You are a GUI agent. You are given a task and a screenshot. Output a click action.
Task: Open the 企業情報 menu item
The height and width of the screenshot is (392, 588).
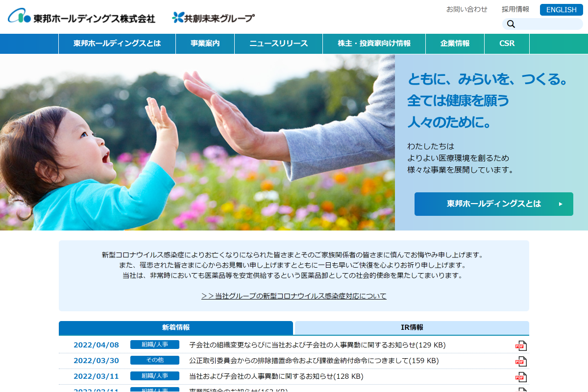[455, 44]
